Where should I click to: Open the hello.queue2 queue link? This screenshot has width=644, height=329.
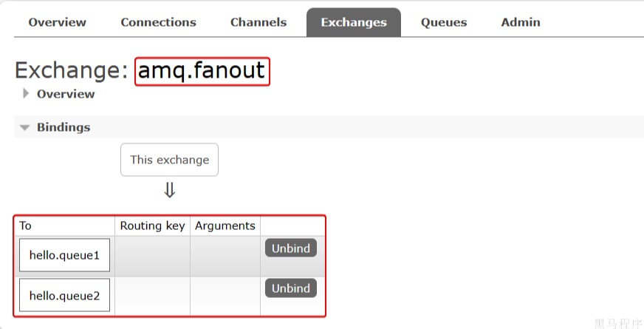(64, 296)
